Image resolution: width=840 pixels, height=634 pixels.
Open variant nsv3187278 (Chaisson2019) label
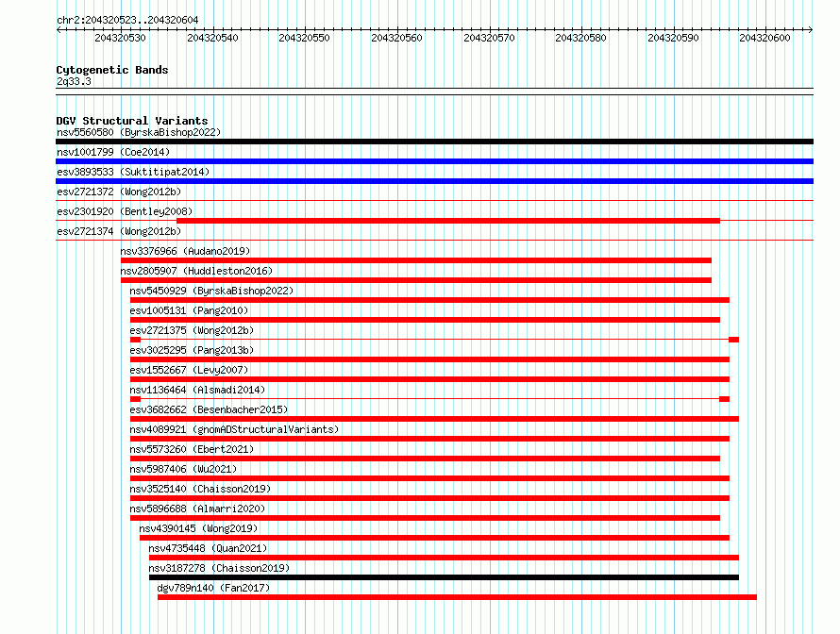point(219,568)
